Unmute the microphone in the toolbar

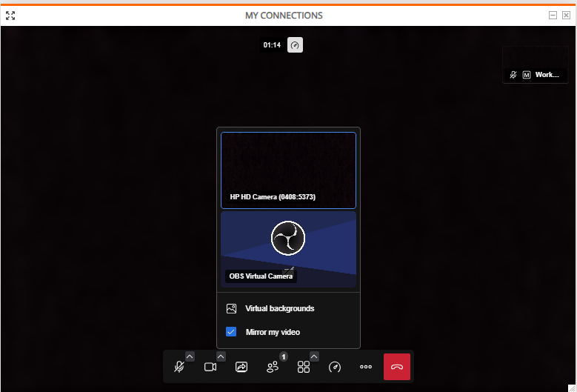(179, 367)
